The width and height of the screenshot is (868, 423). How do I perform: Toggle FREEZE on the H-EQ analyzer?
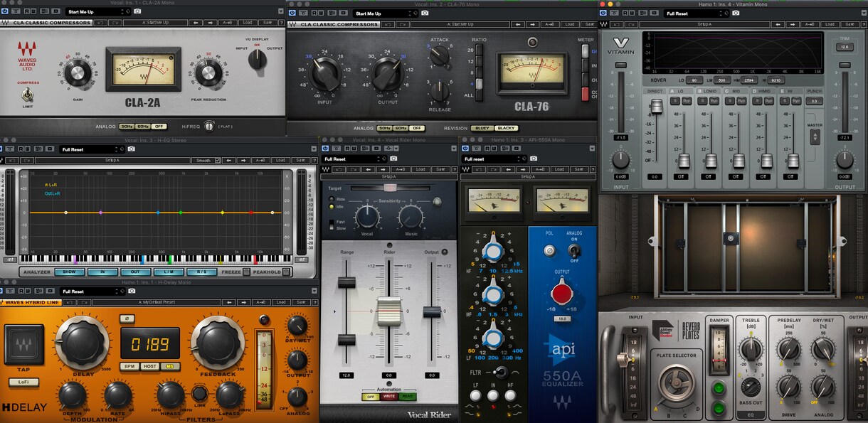[x=246, y=272]
